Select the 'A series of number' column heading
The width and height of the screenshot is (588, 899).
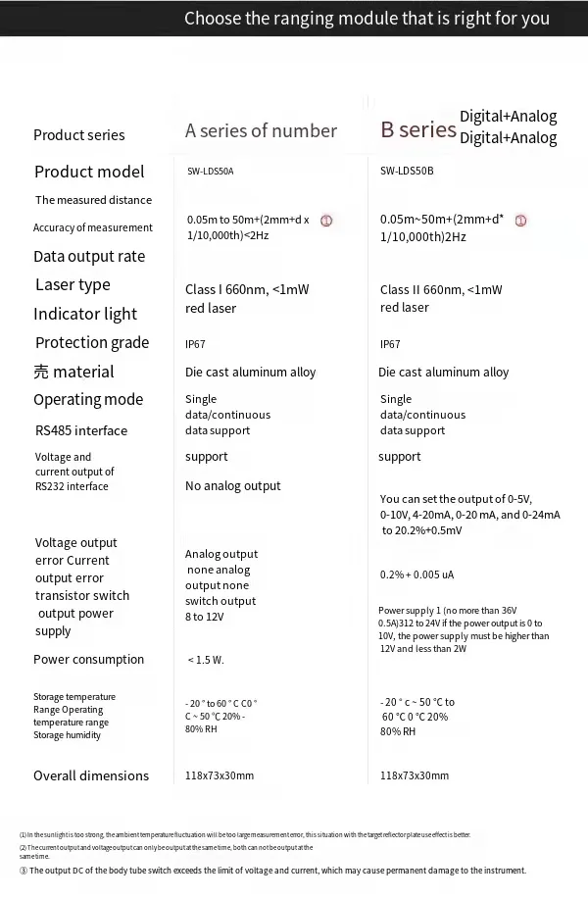tap(261, 130)
